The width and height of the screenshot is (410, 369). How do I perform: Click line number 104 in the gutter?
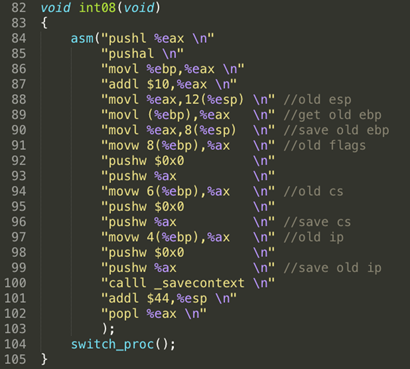(x=15, y=344)
